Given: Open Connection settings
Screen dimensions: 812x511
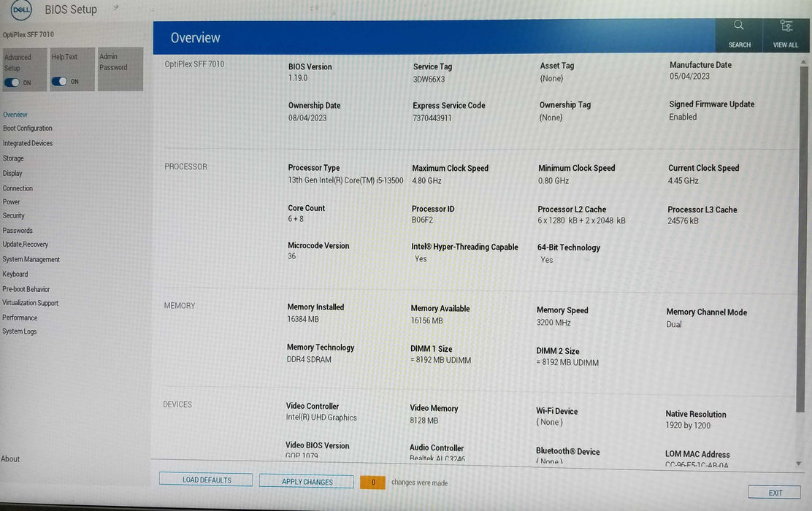Looking at the screenshot, I should point(18,188).
